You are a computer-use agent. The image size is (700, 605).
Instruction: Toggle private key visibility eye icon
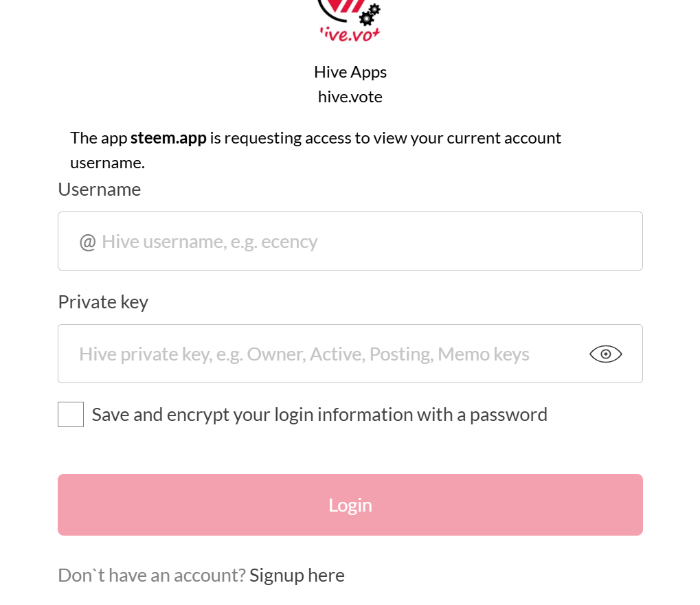coord(605,354)
